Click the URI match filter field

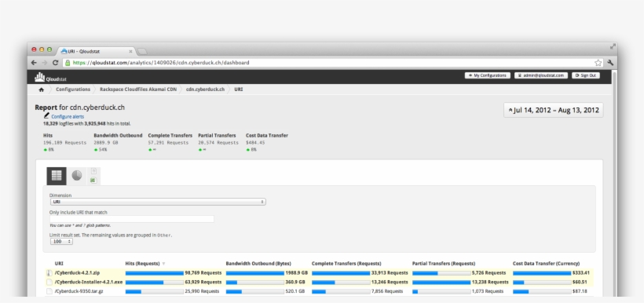pos(132,219)
